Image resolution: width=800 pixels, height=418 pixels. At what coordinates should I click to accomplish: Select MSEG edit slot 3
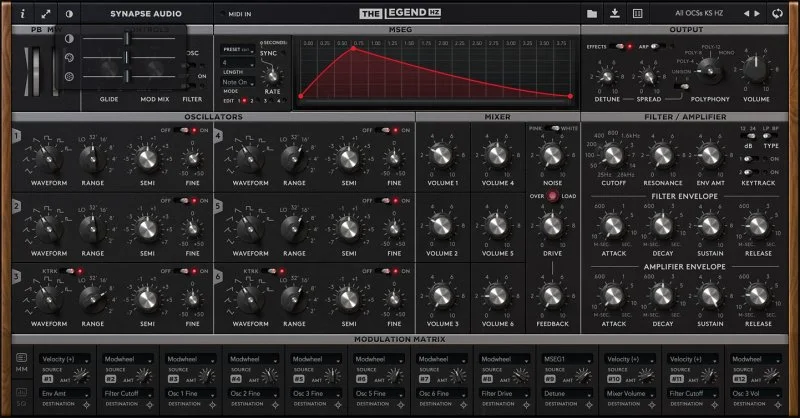click(x=271, y=101)
